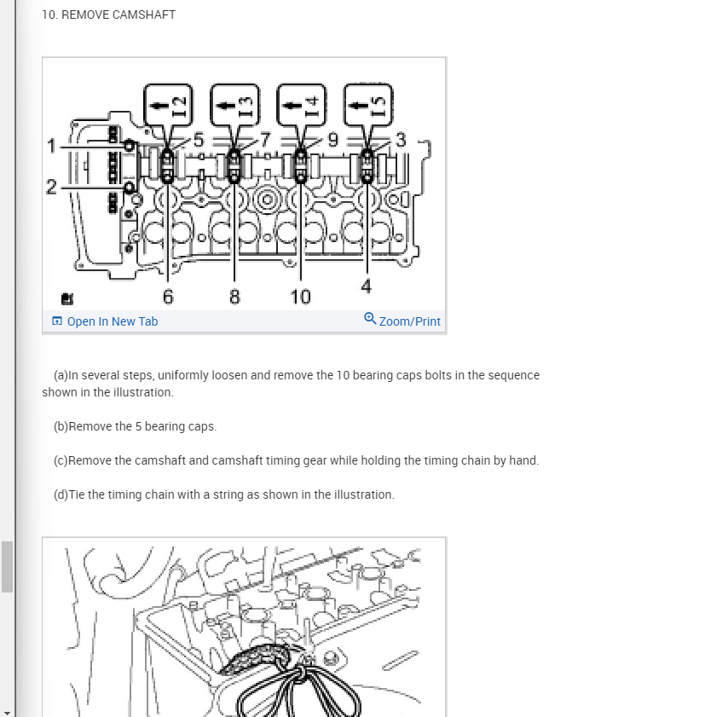Click the camshaft bearing cap diagram
Screen dimensions: 728x717
(244, 185)
